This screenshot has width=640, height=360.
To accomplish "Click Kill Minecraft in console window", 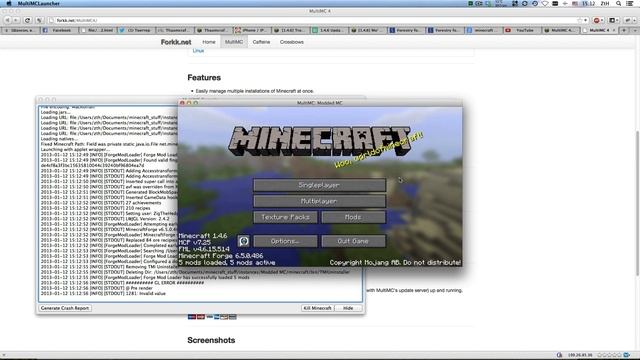I will coord(317,308).
